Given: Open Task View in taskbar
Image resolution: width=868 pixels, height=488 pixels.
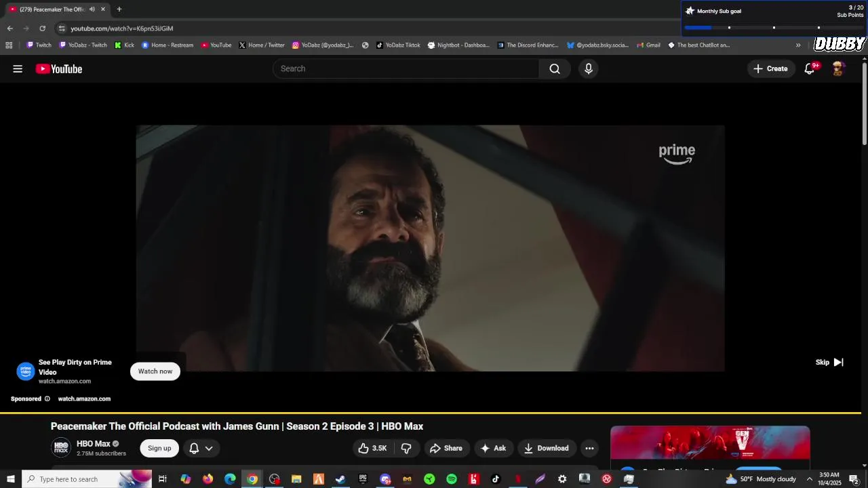Looking at the screenshot, I should (x=163, y=479).
